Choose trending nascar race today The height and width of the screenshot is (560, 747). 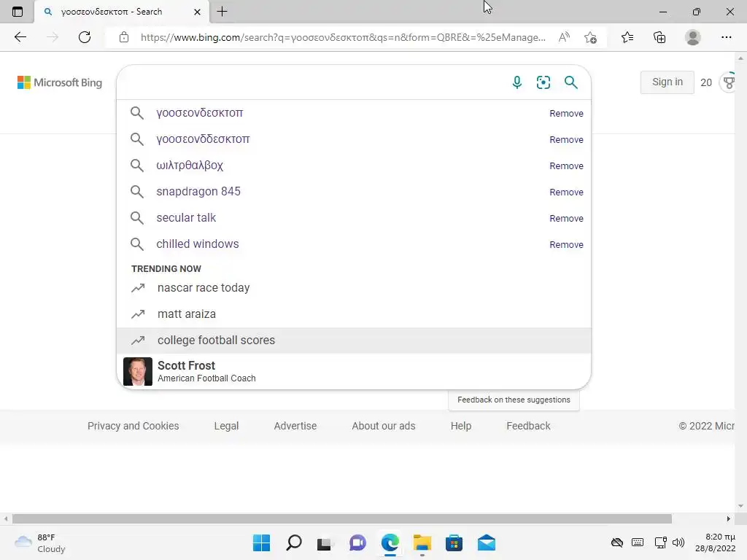[354, 287]
